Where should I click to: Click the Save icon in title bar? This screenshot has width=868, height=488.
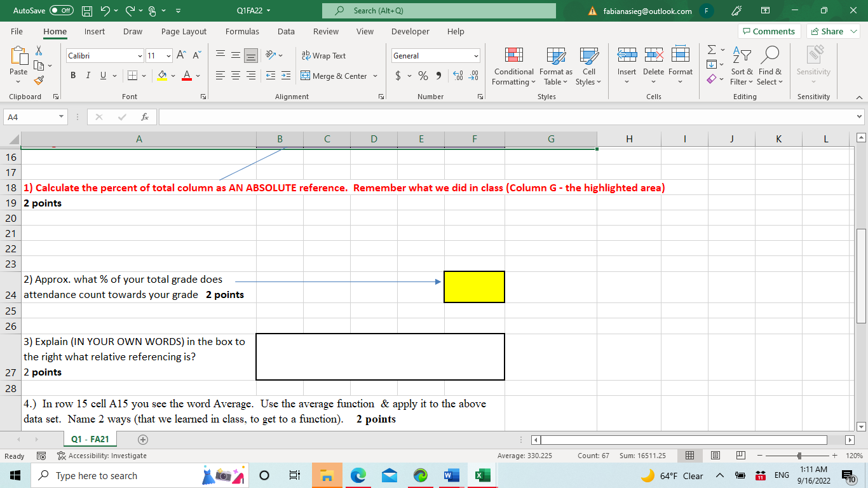point(88,11)
